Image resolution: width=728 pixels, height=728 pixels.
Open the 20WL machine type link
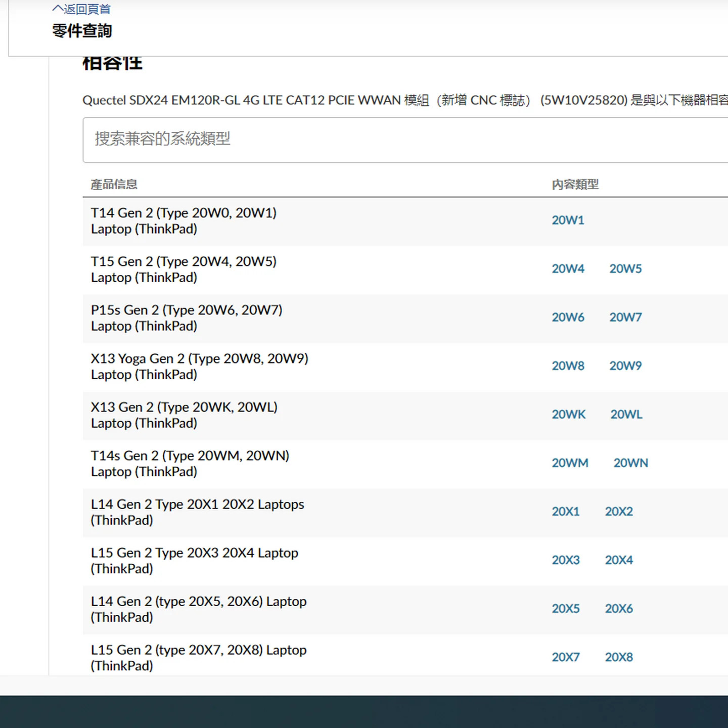[x=626, y=415]
